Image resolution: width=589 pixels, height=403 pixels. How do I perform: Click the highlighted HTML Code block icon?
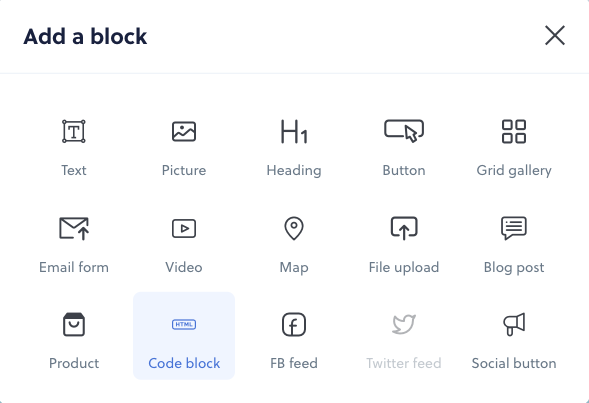(x=184, y=324)
